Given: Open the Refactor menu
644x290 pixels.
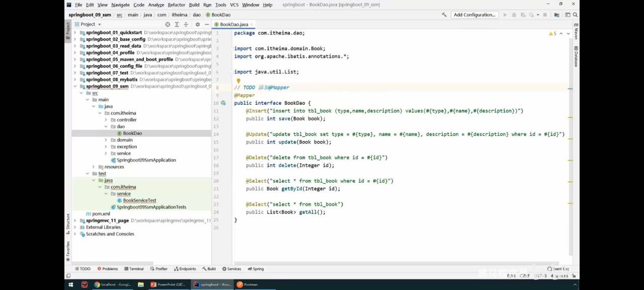Looking at the screenshot, I should 176,5.
